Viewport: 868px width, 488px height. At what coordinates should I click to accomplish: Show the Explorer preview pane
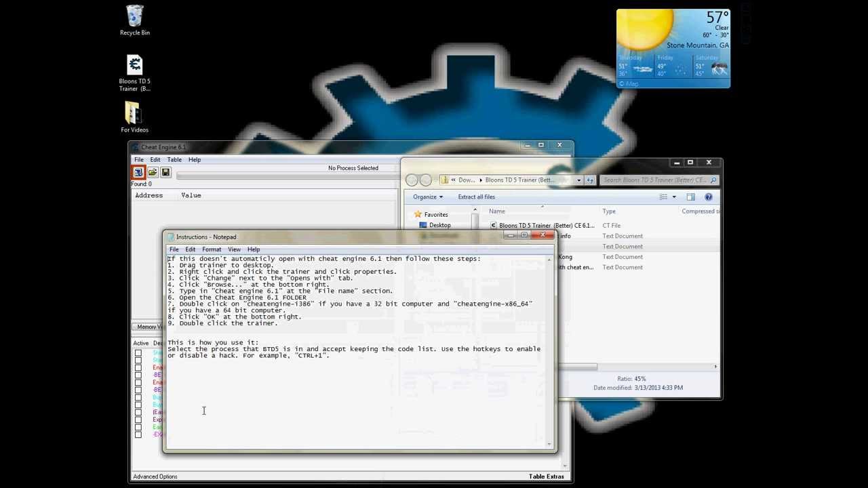[x=690, y=197]
